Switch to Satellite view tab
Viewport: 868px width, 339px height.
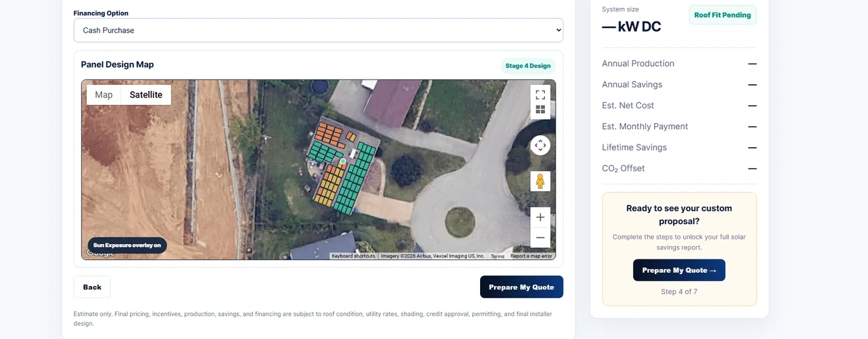click(146, 95)
